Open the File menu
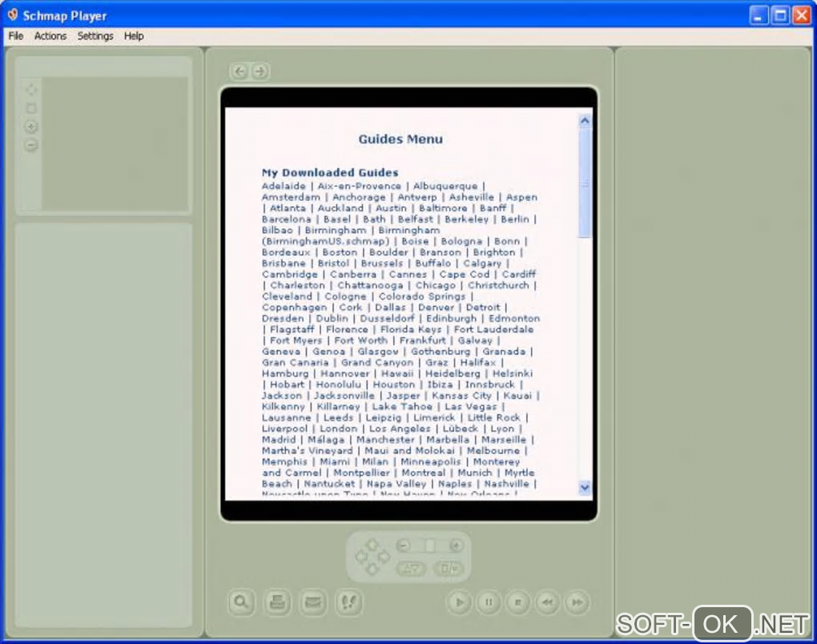 point(16,36)
